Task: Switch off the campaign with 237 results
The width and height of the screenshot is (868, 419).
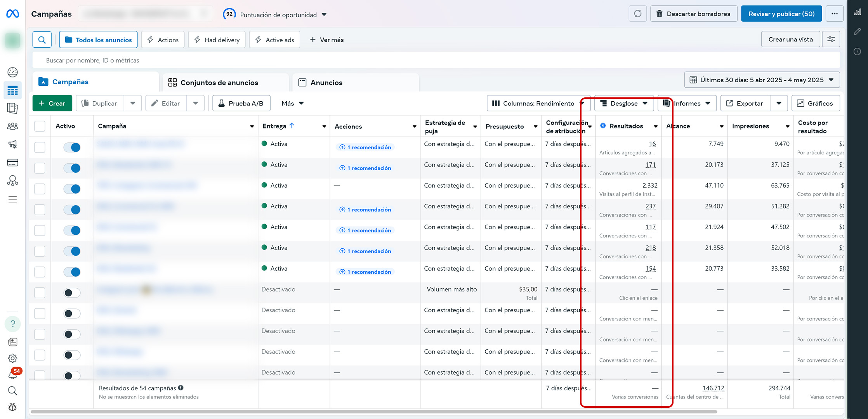Action: pos(72,209)
